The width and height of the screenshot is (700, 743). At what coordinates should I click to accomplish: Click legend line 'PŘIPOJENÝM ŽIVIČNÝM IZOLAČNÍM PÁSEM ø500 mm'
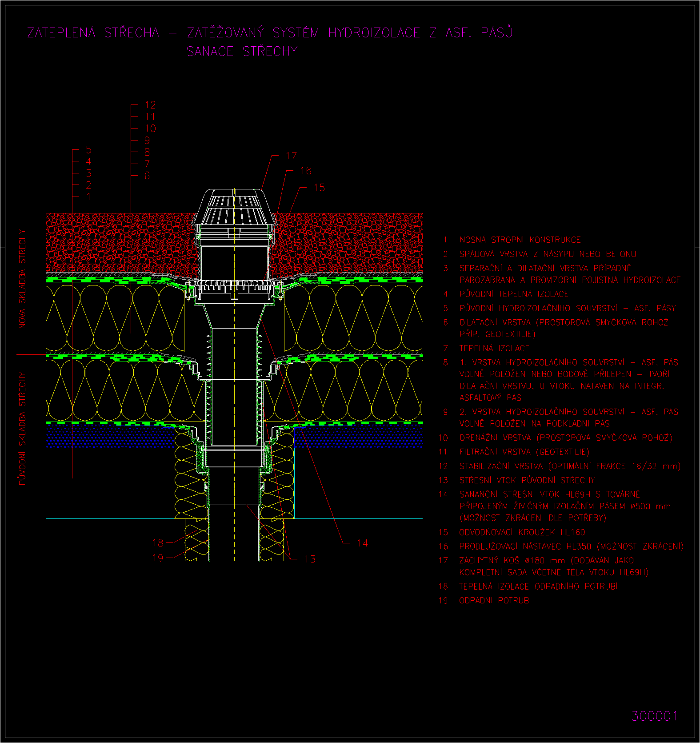pos(565,506)
